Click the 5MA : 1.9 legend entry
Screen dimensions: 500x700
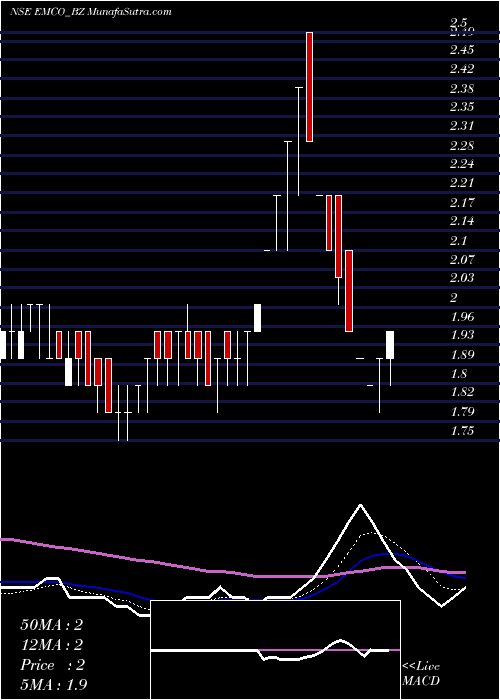pyautogui.click(x=54, y=684)
